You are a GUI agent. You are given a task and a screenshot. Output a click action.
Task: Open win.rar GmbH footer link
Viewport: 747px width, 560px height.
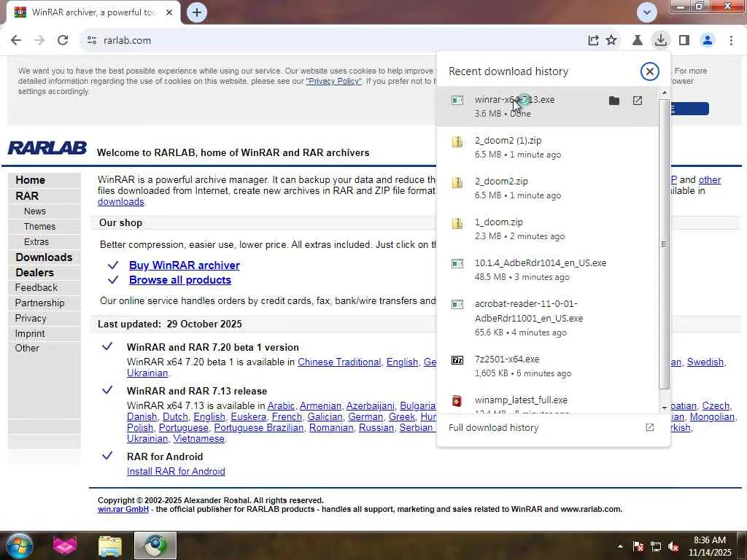click(x=123, y=509)
